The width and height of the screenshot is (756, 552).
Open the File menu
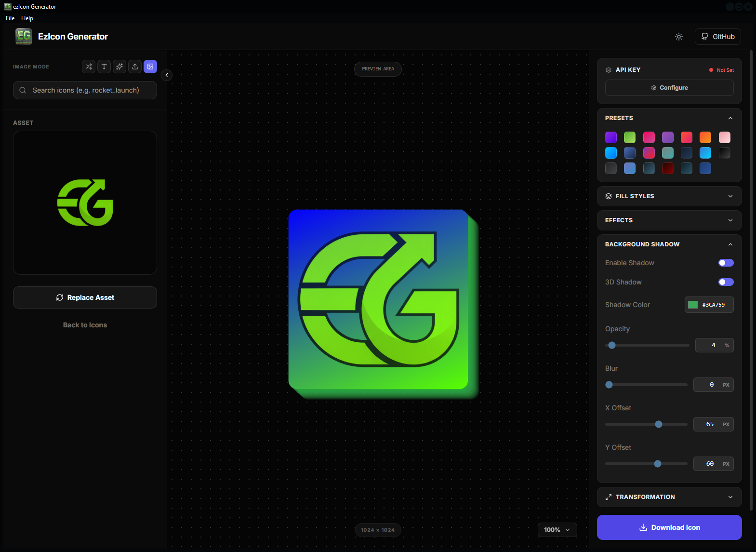tap(10, 18)
